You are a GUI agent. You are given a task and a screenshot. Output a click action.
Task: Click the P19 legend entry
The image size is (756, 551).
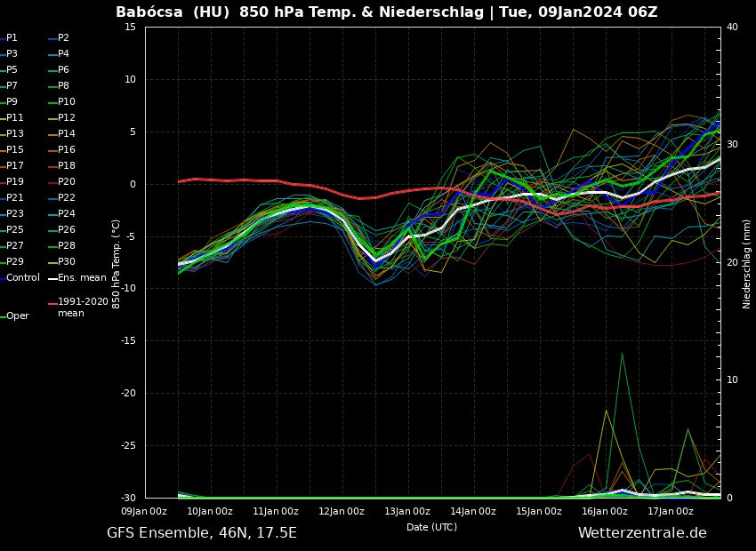pos(15,182)
